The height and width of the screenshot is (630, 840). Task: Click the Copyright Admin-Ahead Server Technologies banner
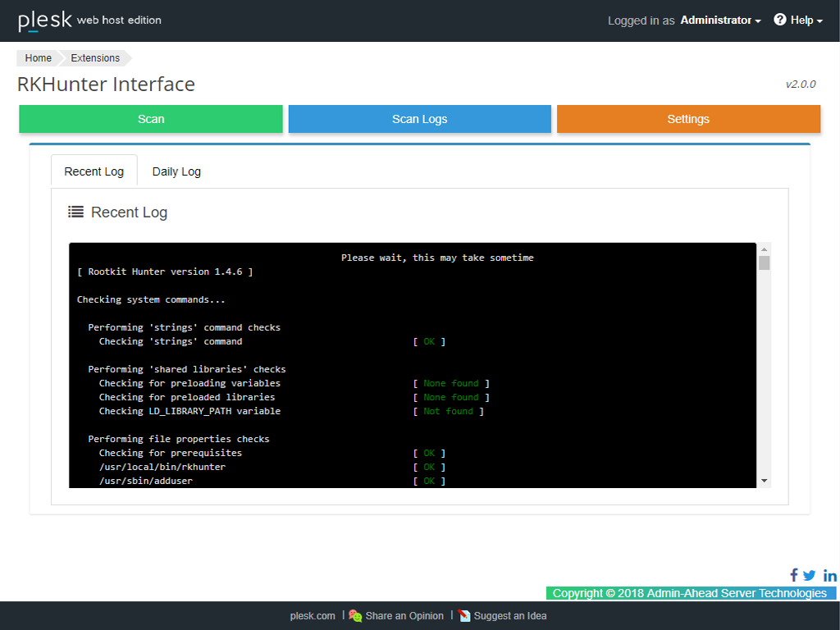point(691,593)
